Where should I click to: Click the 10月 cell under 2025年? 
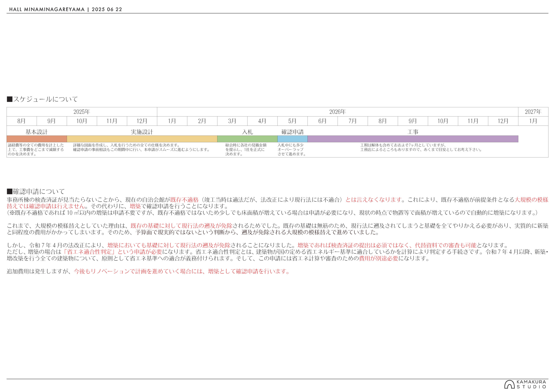[x=82, y=121]
